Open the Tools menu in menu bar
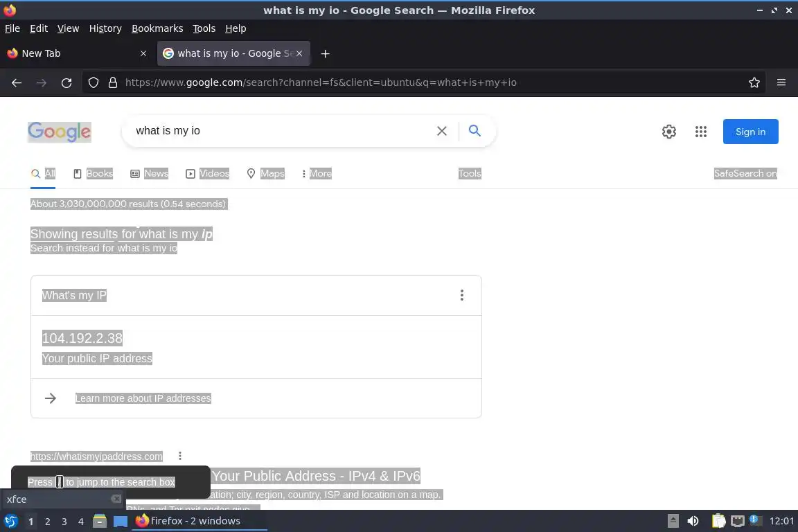Screen dimensions: 798x532 tap(204, 28)
